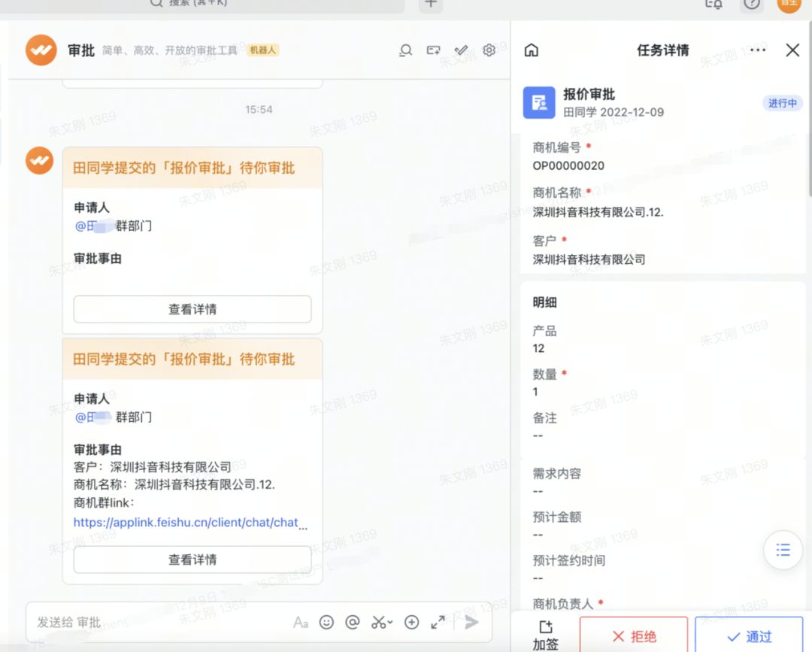This screenshot has height=652, width=812.
Task: Expand the message editor with arrows icon
Action: 438,623
